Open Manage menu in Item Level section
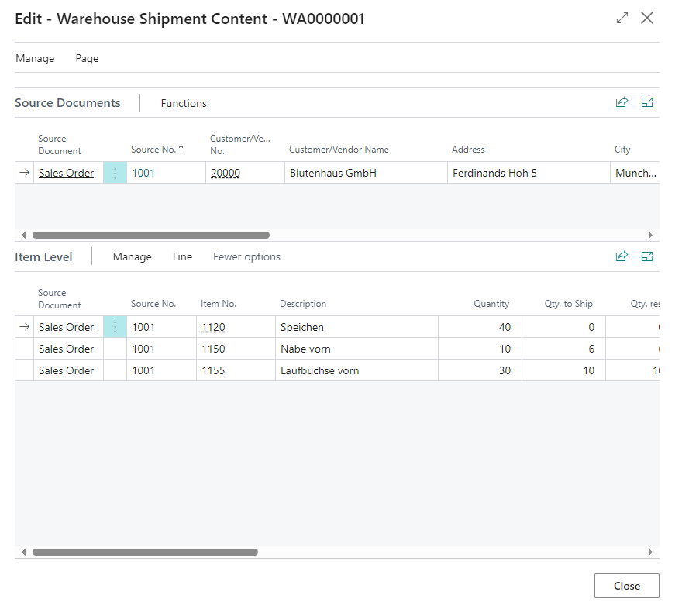The width and height of the screenshot is (675, 616). (x=132, y=256)
